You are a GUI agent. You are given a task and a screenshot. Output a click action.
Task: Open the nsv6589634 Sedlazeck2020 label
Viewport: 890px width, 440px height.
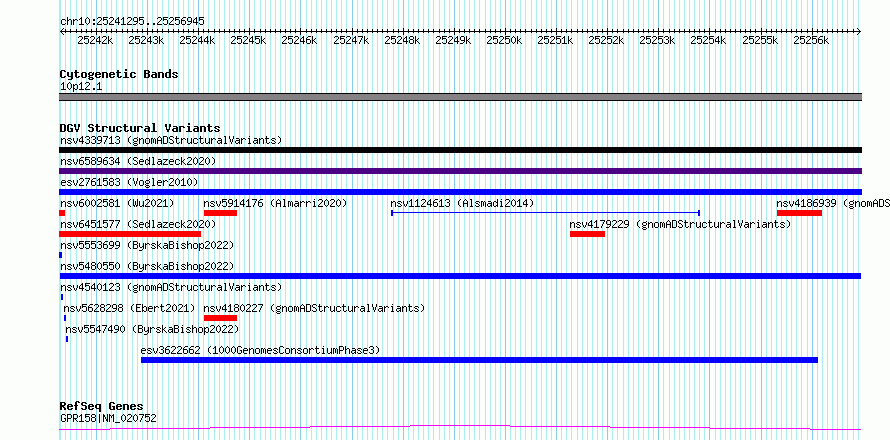tap(138, 161)
